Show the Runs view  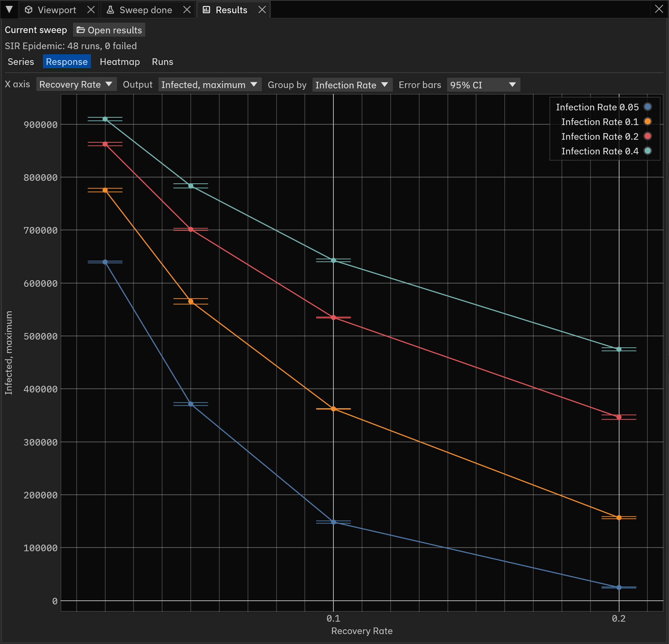(162, 62)
